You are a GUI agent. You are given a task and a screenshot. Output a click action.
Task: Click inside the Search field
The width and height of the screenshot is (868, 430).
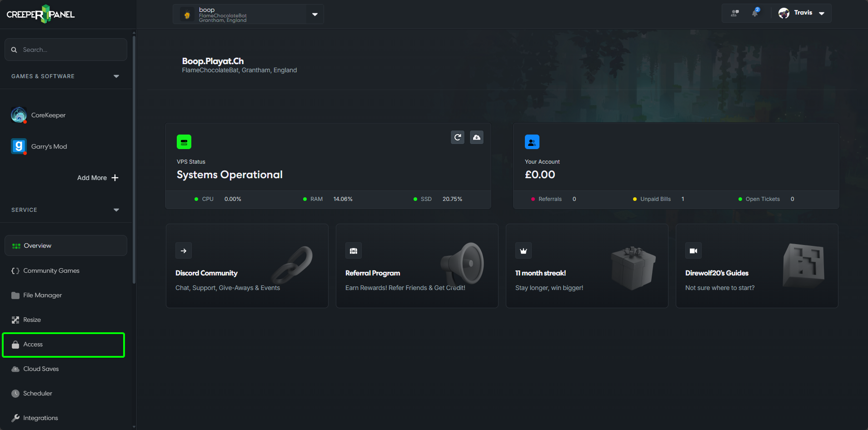(65, 49)
